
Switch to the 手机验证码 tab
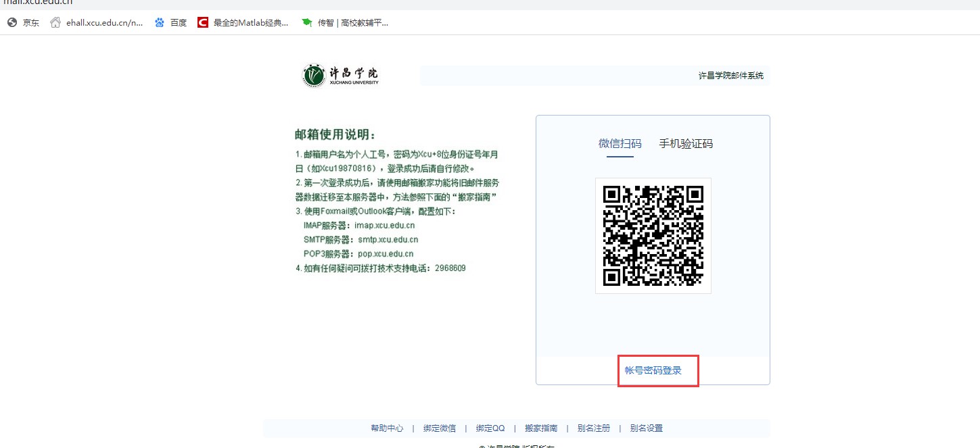coord(686,143)
